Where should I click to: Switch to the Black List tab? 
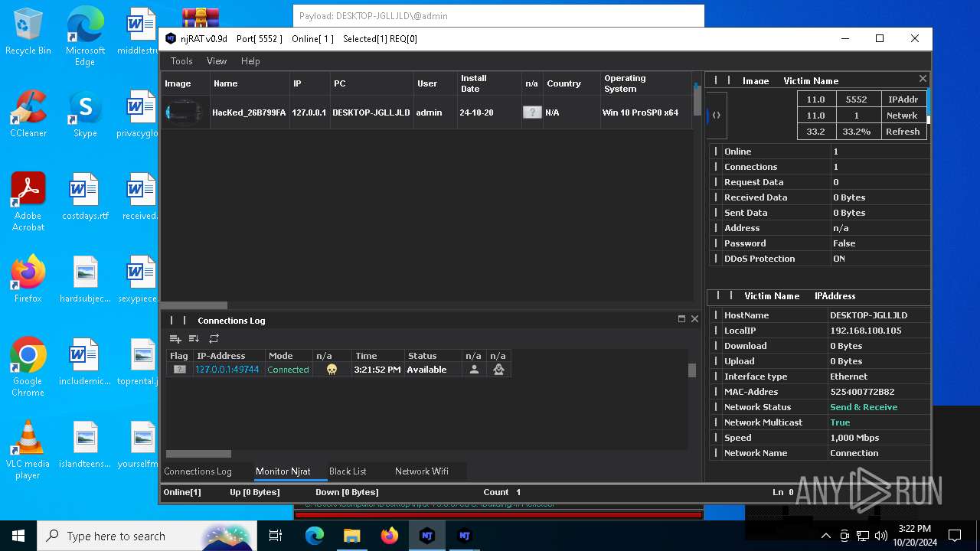coord(348,471)
